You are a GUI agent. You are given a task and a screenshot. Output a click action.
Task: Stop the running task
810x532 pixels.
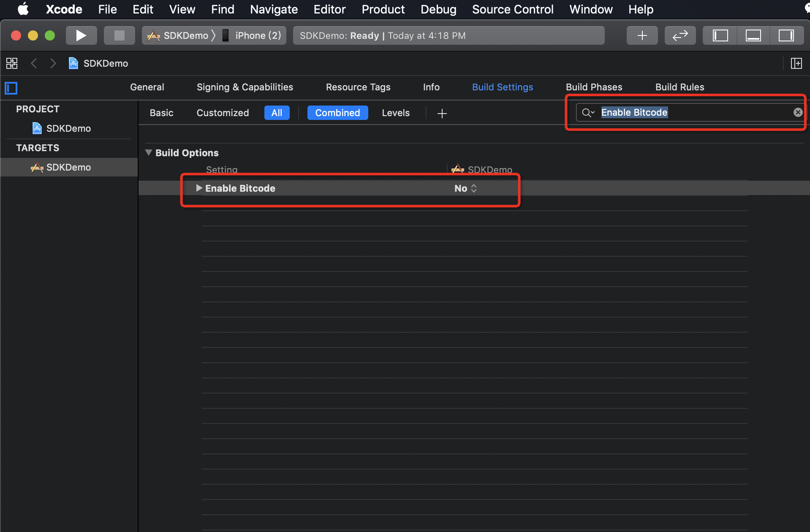pyautogui.click(x=119, y=35)
